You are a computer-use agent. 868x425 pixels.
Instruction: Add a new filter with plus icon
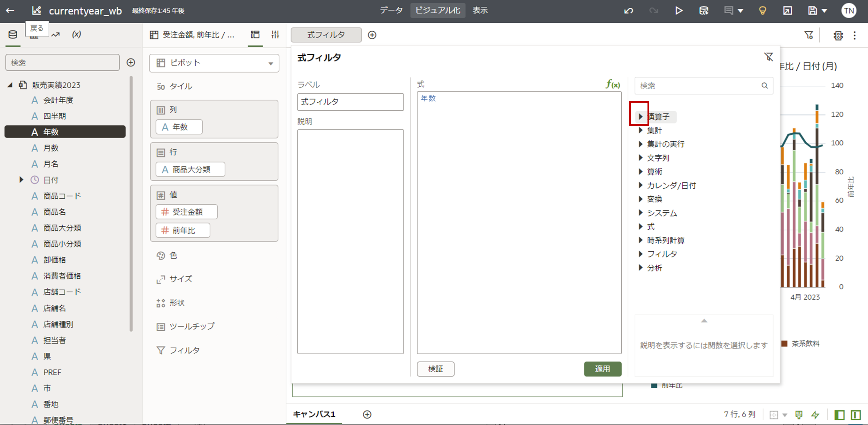click(372, 35)
